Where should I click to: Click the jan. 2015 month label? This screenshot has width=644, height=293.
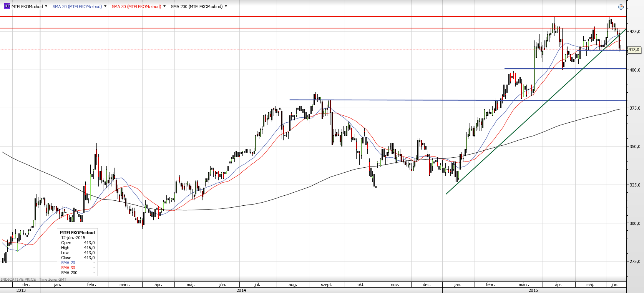coord(458,285)
